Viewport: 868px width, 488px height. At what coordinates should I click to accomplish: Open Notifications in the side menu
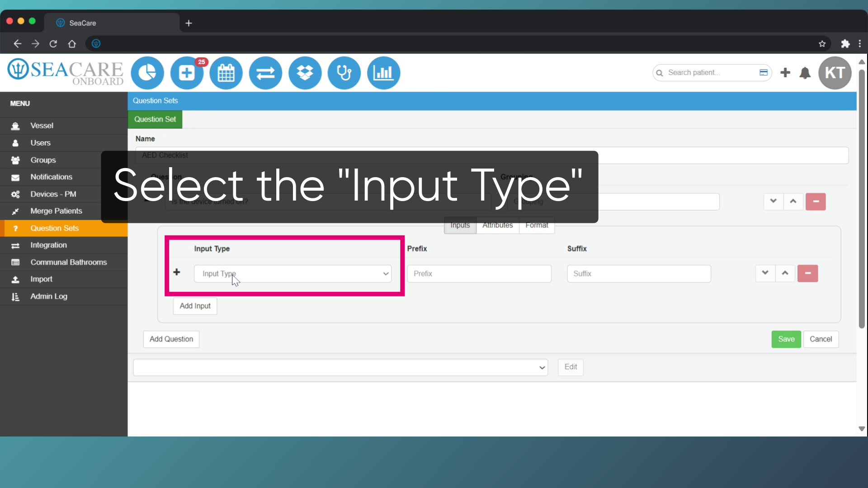point(64,177)
